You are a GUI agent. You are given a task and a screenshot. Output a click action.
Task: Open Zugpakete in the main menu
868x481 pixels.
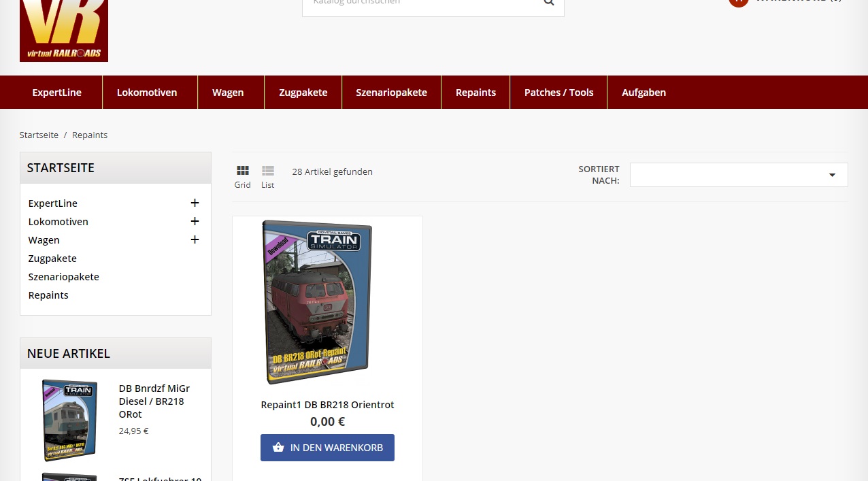click(x=303, y=93)
